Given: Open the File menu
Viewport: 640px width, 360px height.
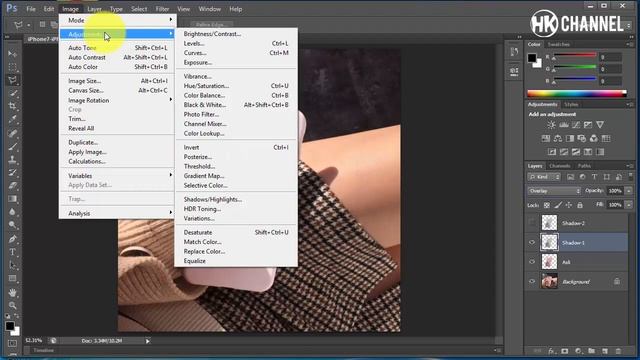Looking at the screenshot, I should 31,9.
